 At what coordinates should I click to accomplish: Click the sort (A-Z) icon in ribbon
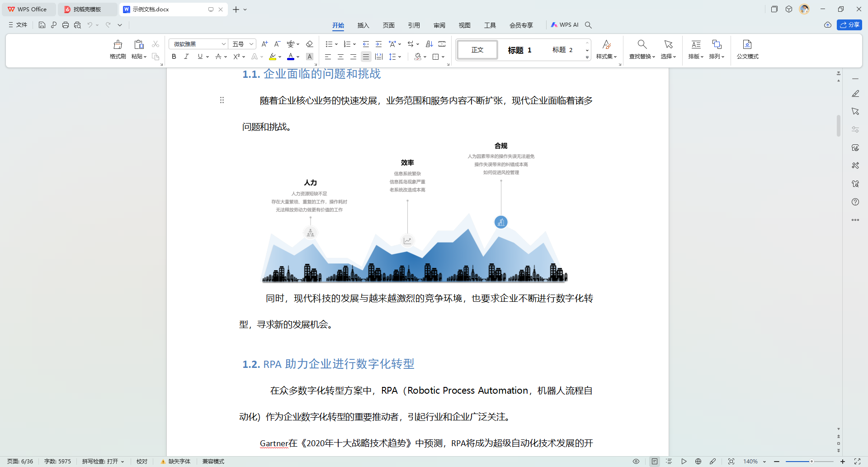click(429, 44)
